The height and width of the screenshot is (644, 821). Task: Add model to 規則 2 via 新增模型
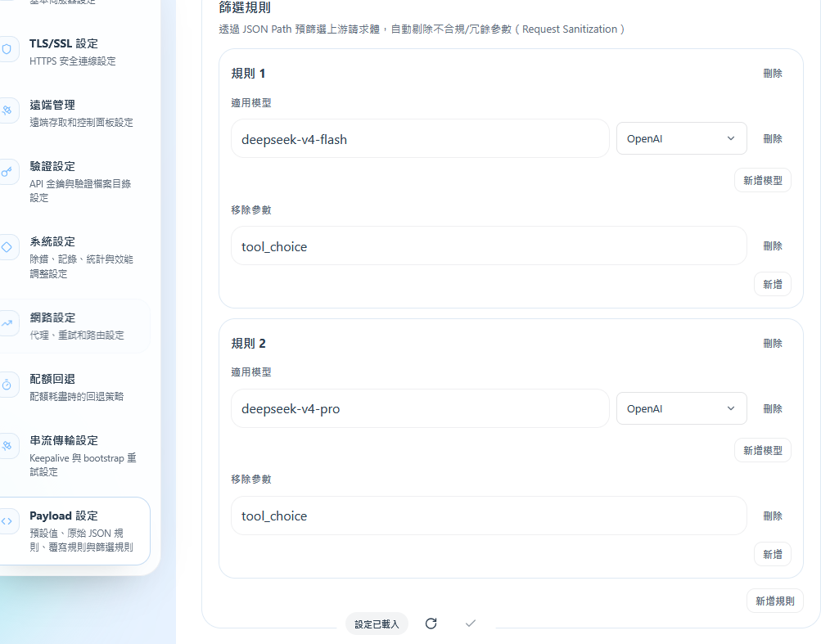(762, 450)
